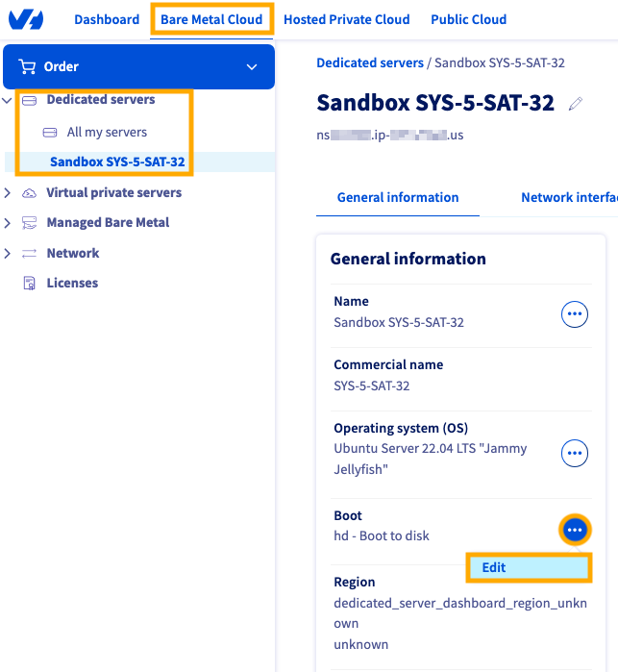The width and height of the screenshot is (618, 672).
Task: Switch to Bare Metal Cloud
Action: [x=211, y=19]
